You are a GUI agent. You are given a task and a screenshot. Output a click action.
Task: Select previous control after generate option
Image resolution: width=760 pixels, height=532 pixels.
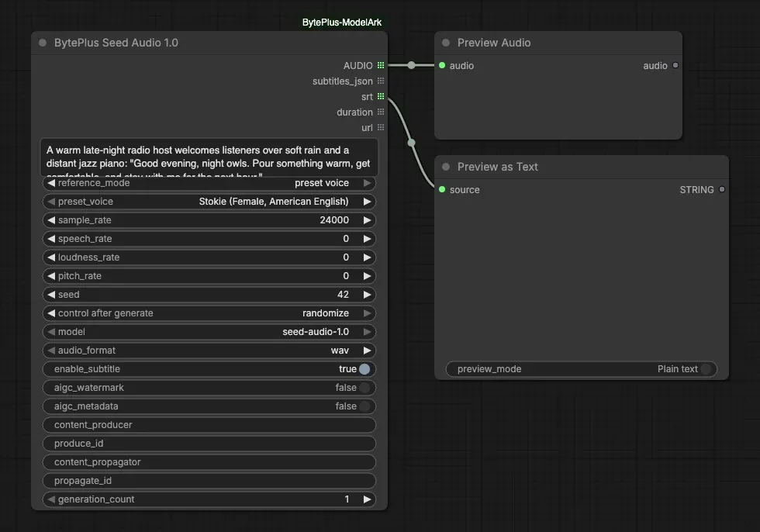click(51, 313)
